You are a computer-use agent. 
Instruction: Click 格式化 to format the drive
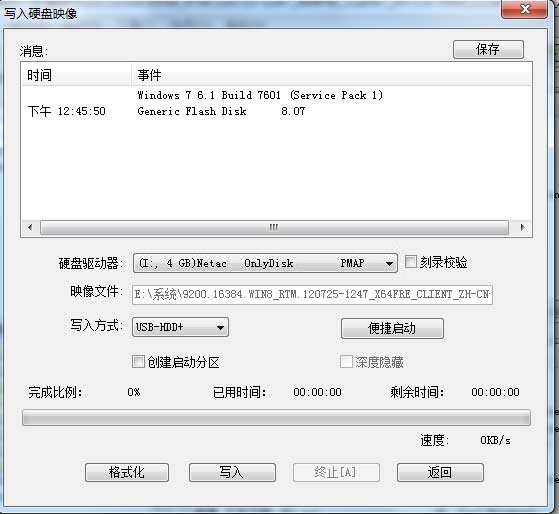pos(127,473)
